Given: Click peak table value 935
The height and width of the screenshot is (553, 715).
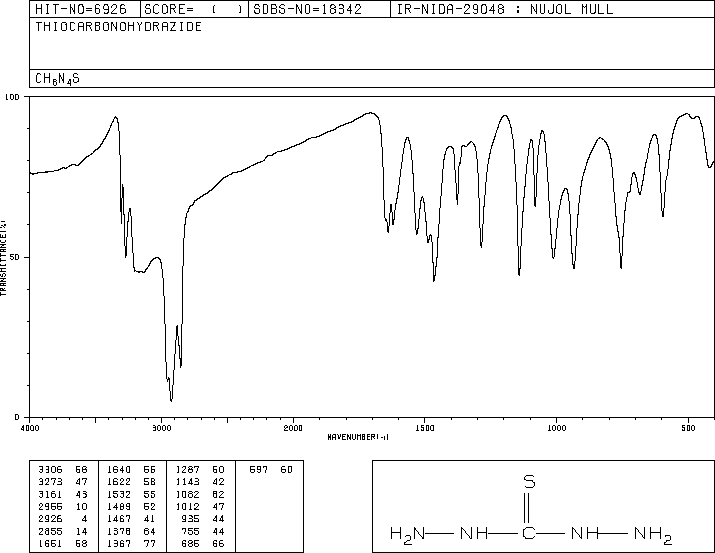Looking at the screenshot, I should [x=190, y=519].
